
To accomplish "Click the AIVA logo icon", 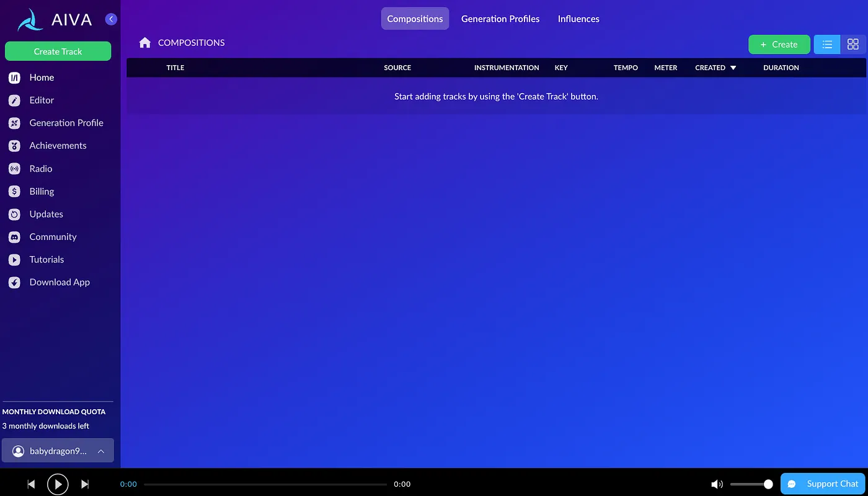I will tap(30, 19).
